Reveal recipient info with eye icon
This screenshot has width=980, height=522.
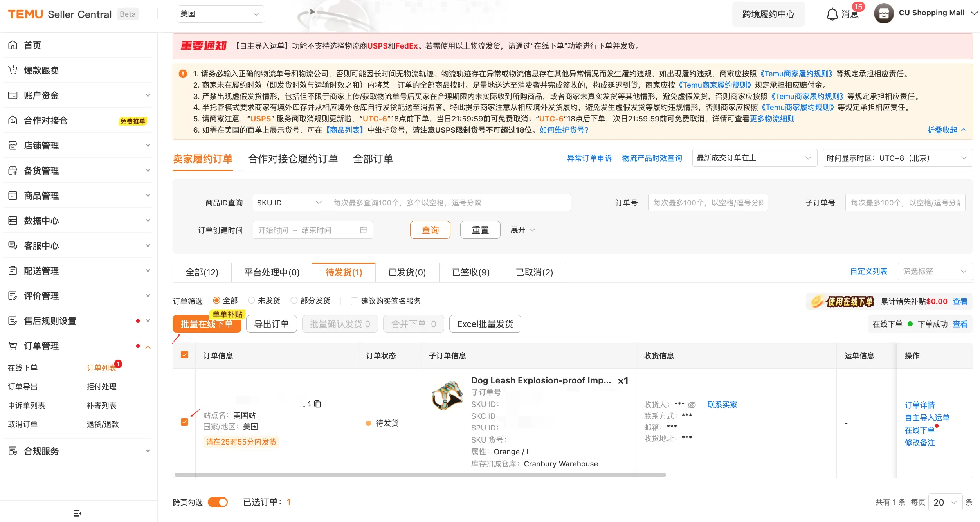click(692, 405)
